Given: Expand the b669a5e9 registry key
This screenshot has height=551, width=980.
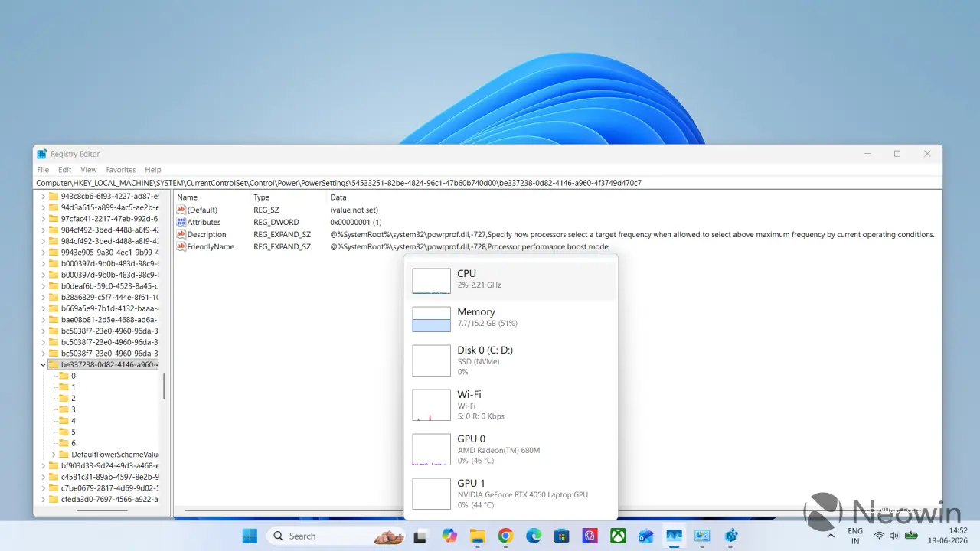Looking at the screenshot, I should tap(44, 308).
